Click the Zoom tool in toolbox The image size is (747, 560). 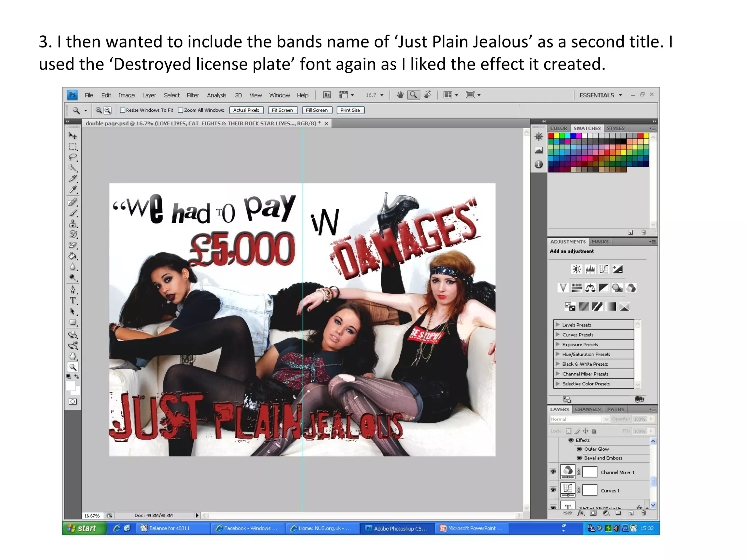[73, 367]
